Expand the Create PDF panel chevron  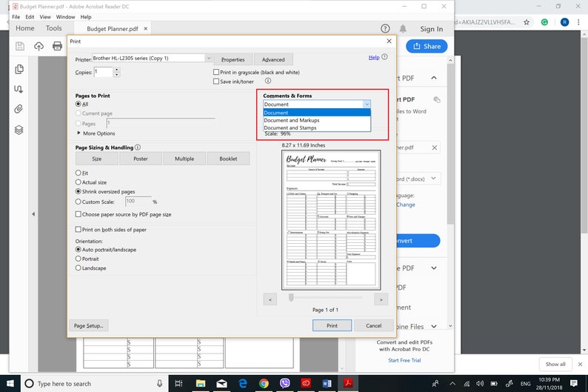point(434,268)
